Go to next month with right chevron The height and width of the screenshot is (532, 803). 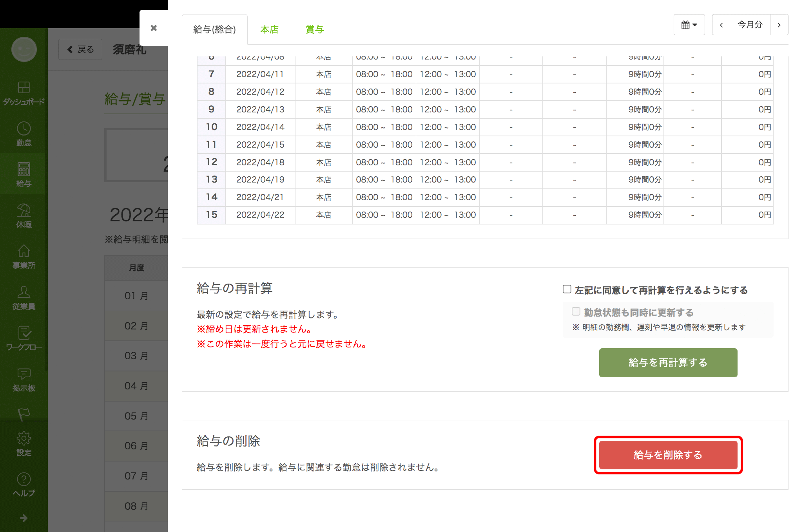pos(779,25)
